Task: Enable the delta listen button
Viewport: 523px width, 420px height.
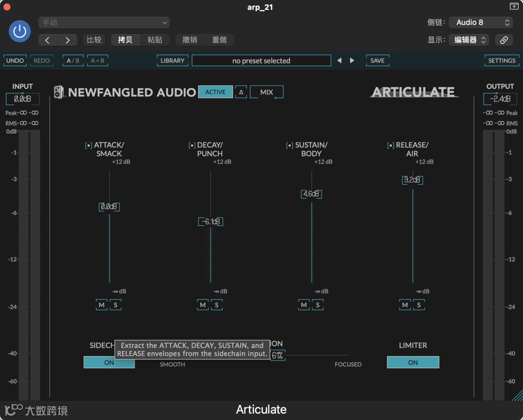Action: (x=241, y=92)
